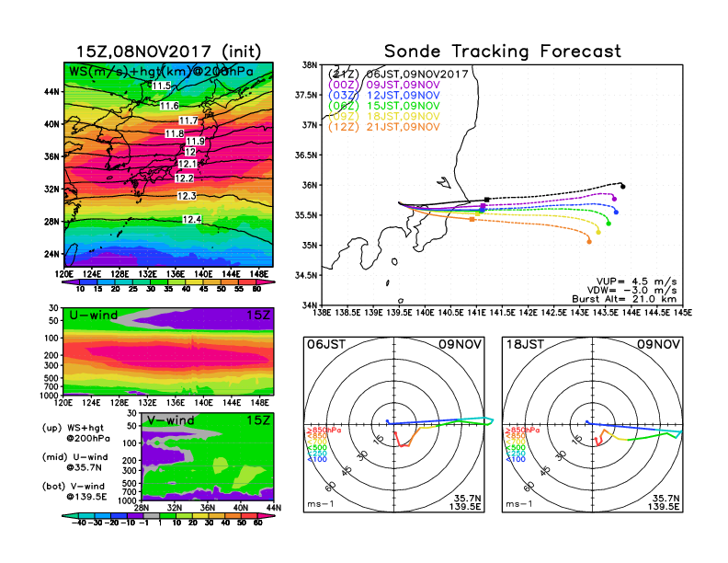Viewport: 728px width, 563px height.
Task: Click the 44N axis label on 200hPa map
Action: click(x=52, y=92)
